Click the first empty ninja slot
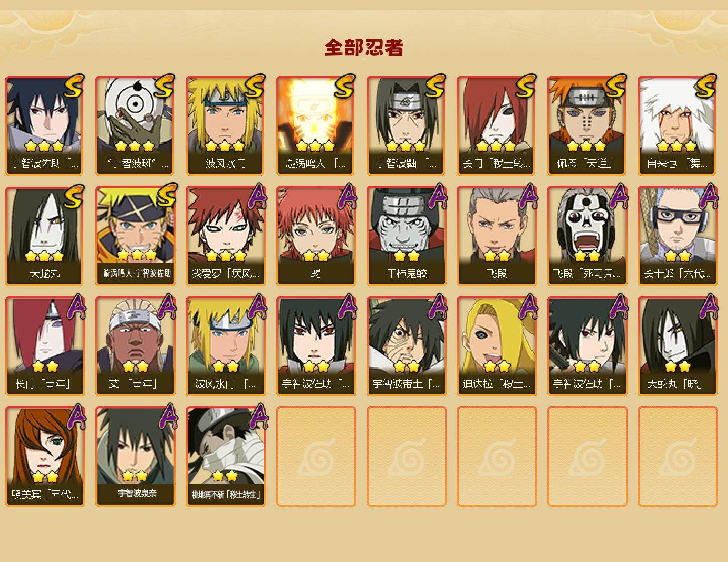Image resolution: width=728 pixels, height=562 pixels. [316, 457]
